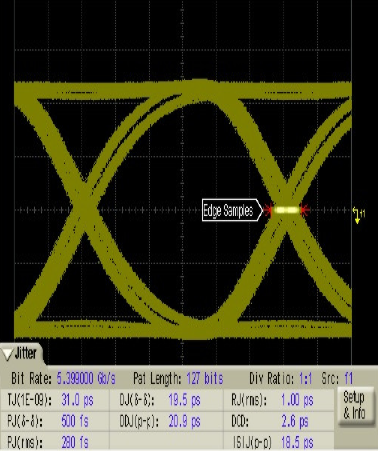378x451 pixels.
Task: Click the DDJ(p-p) value 20.9 ps
Action: [184, 421]
